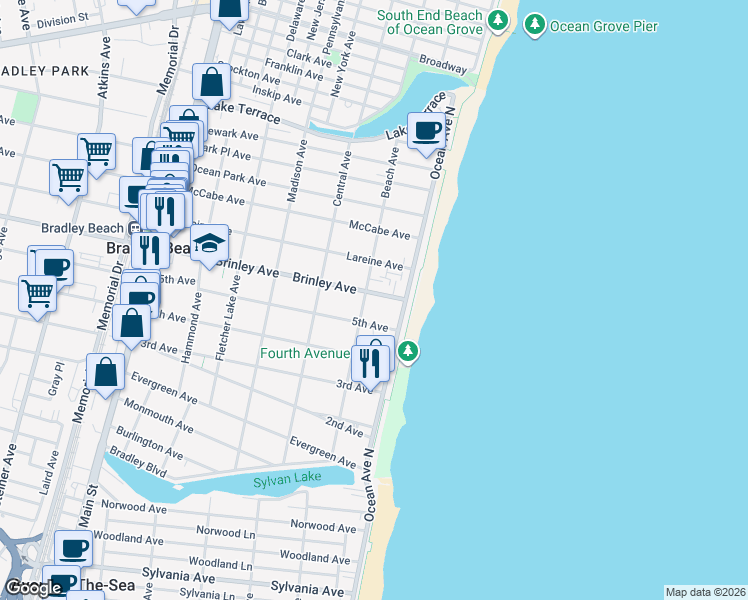Click the Madison Ave street label

[x=296, y=171]
